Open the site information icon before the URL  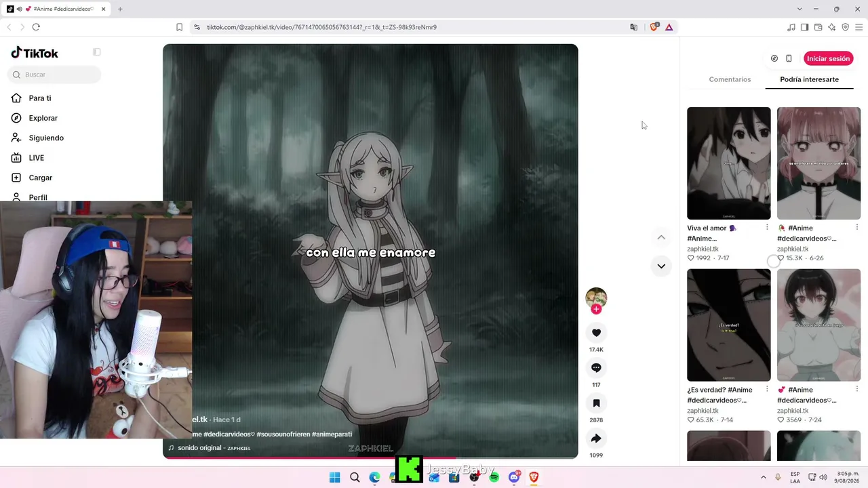[x=197, y=27]
